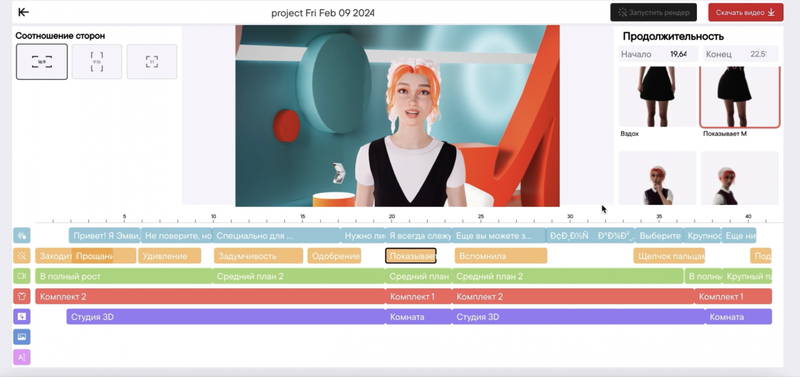Select the image track icon
The height and width of the screenshot is (377, 800).
tap(21, 337)
